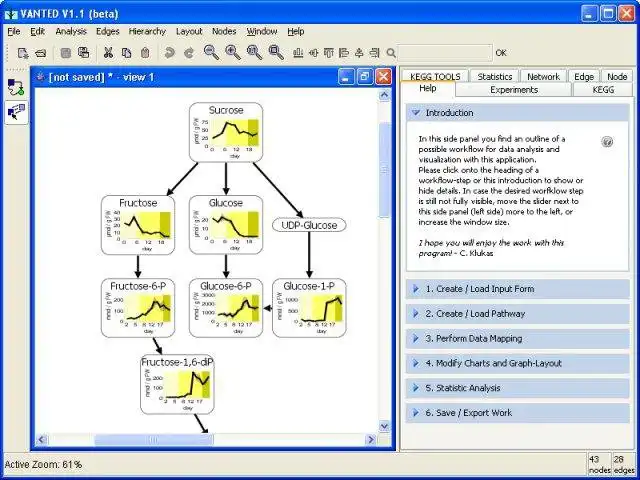Click the align vertical center icon
The width and height of the screenshot is (640, 480).
359,53
